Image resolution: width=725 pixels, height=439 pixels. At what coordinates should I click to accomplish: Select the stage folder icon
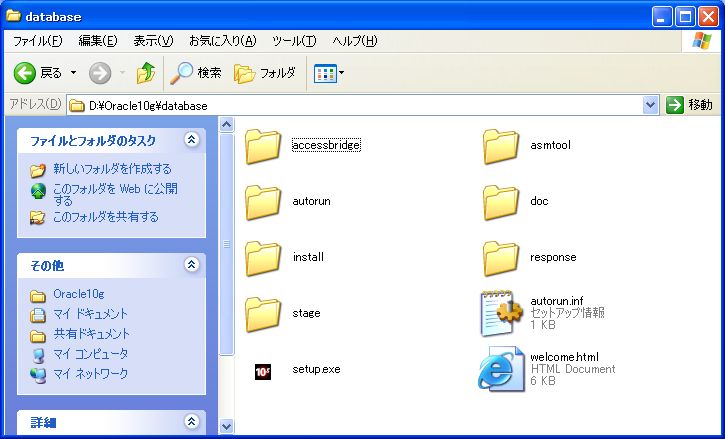[x=263, y=314]
